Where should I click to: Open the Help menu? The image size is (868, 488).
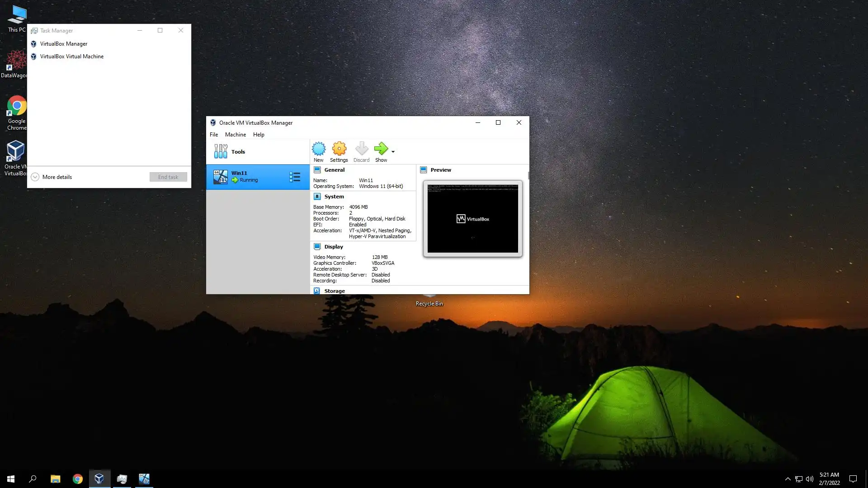click(259, 135)
